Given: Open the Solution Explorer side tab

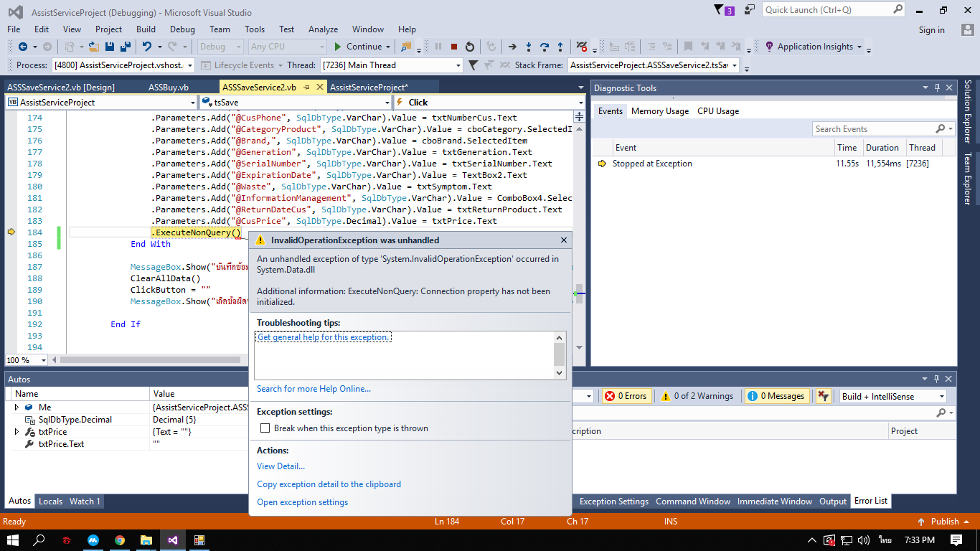Looking at the screenshot, I should coord(967,112).
